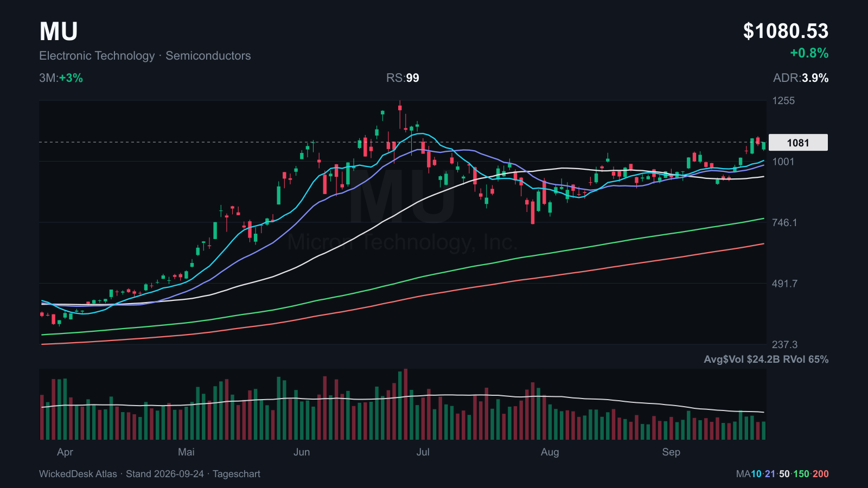
Task: Click the 491.7 price axis label
Action: (x=784, y=284)
